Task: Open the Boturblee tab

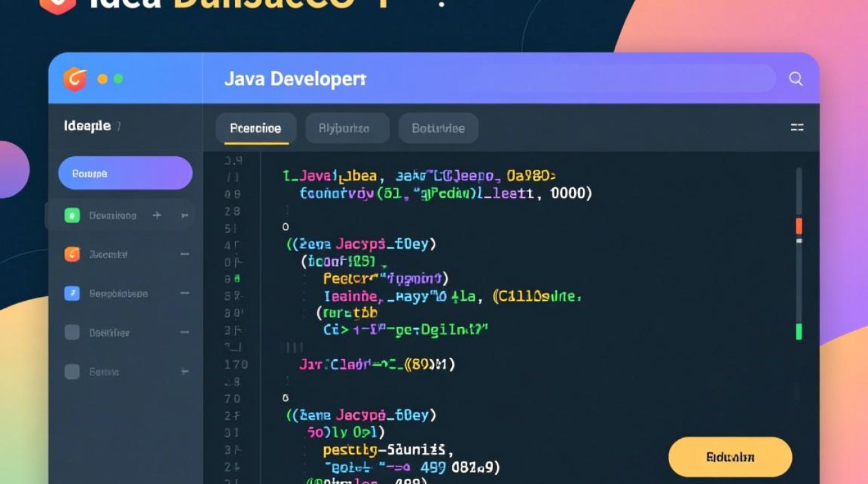Action: (x=438, y=128)
